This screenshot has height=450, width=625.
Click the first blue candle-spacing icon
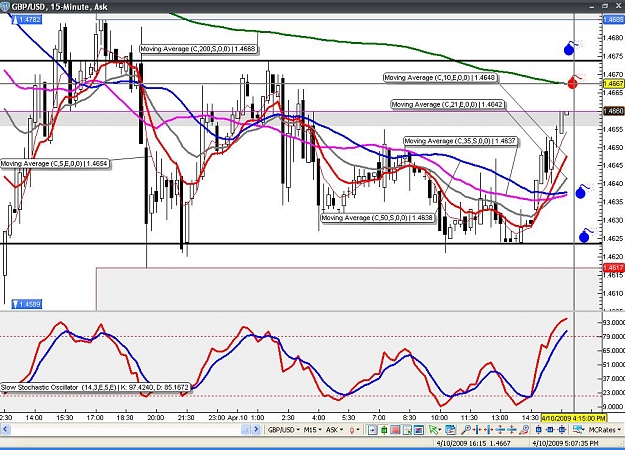[539, 430]
